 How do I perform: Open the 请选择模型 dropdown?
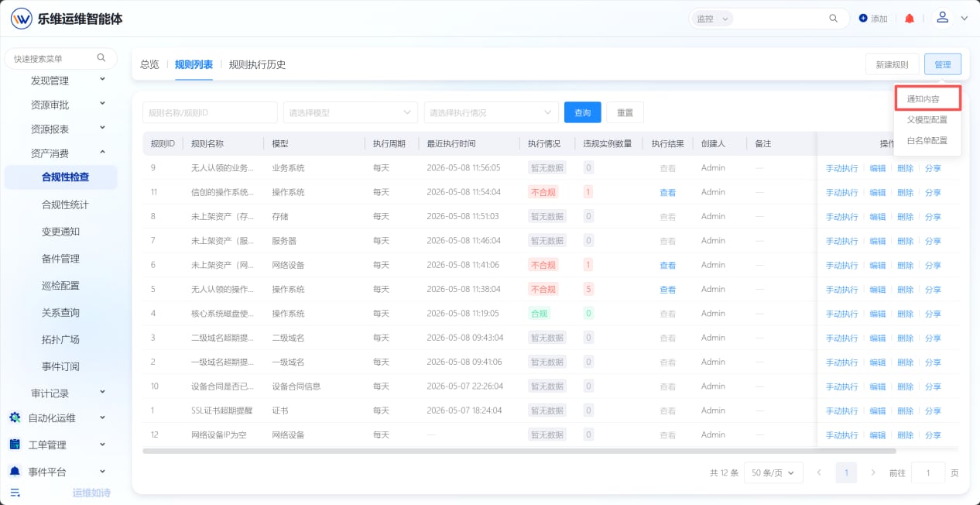[x=351, y=112]
